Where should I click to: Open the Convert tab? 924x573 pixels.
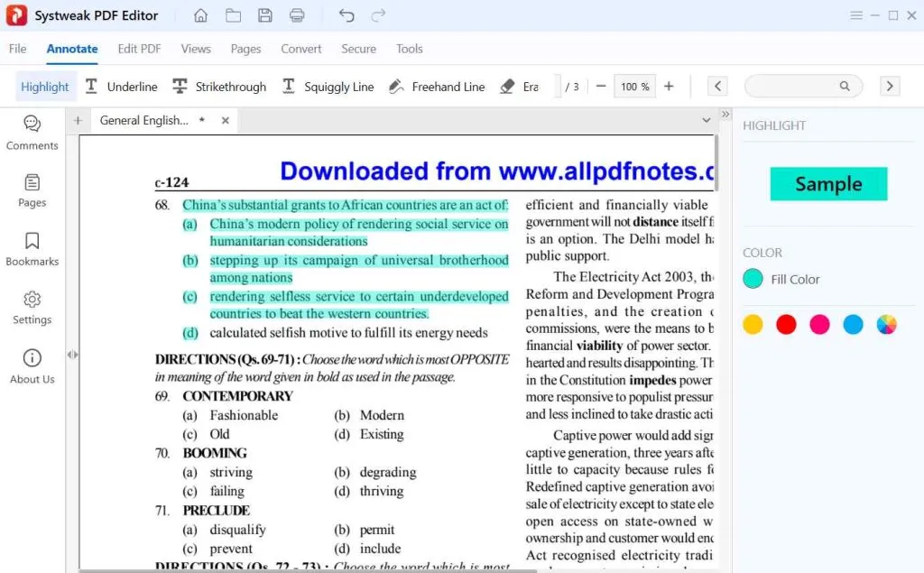coord(301,49)
